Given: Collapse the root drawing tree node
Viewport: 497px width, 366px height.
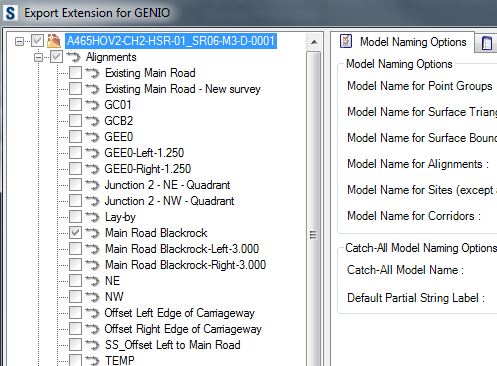Looking at the screenshot, I should (20, 42).
